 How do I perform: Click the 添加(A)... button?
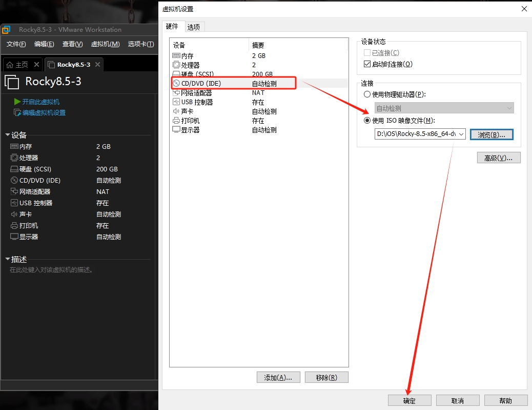click(x=278, y=377)
